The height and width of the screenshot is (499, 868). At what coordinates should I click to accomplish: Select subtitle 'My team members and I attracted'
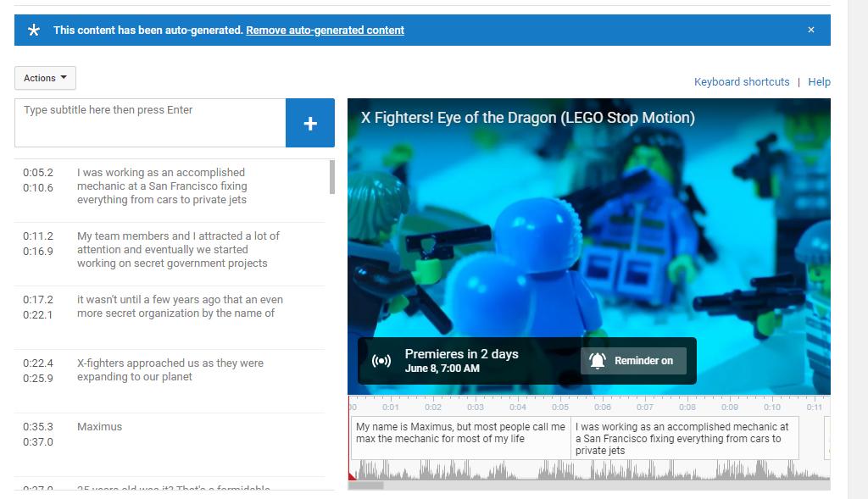click(178, 249)
